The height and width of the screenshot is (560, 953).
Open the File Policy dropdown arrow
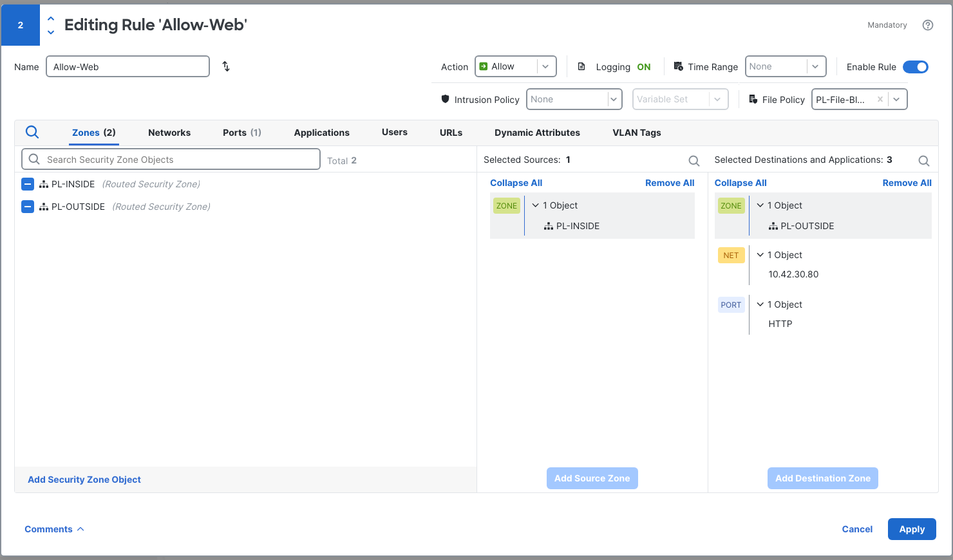(x=896, y=99)
